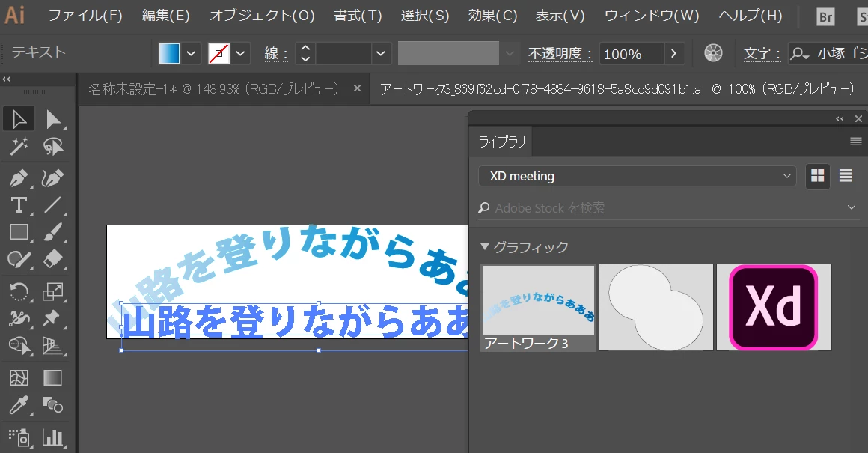This screenshot has height=453, width=868.
Task: Adjust stroke weight with the stepper arrows
Action: tap(305, 54)
